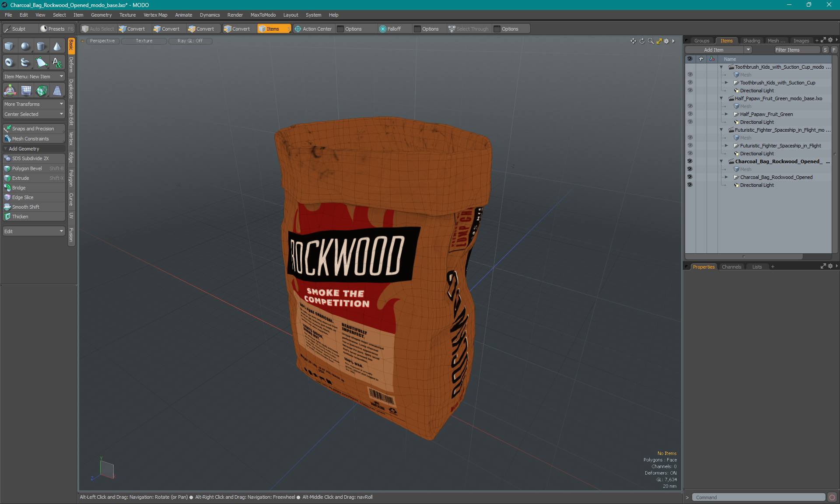Click the Items selection mode button
The image size is (840, 504).
[273, 29]
